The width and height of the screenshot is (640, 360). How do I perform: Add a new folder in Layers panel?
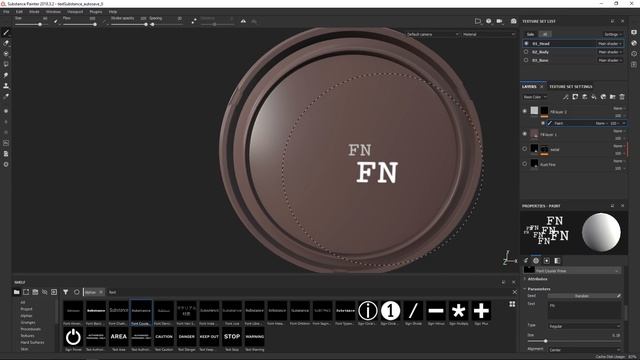(612, 97)
